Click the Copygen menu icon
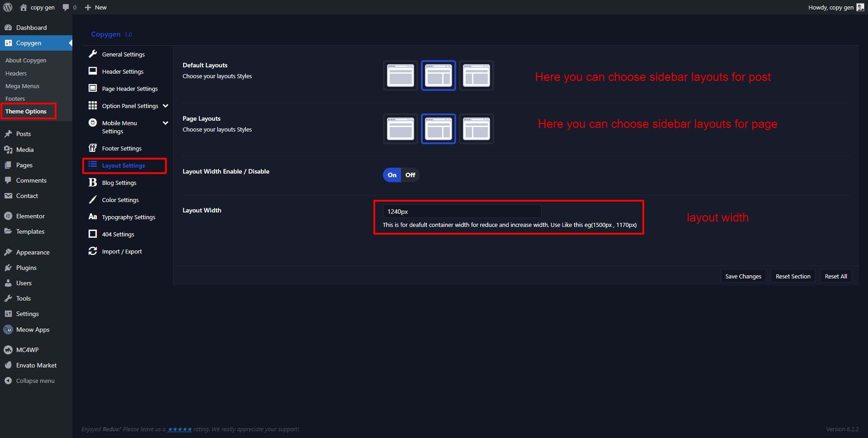 pos(8,43)
